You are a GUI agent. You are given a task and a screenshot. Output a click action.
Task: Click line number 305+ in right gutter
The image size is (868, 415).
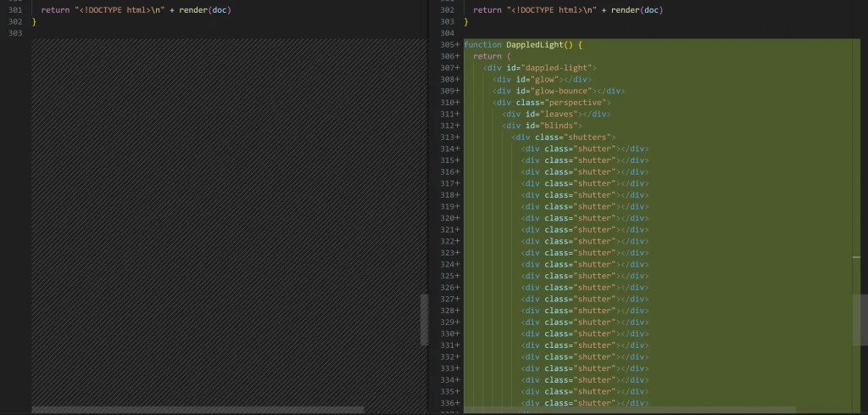pos(450,44)
